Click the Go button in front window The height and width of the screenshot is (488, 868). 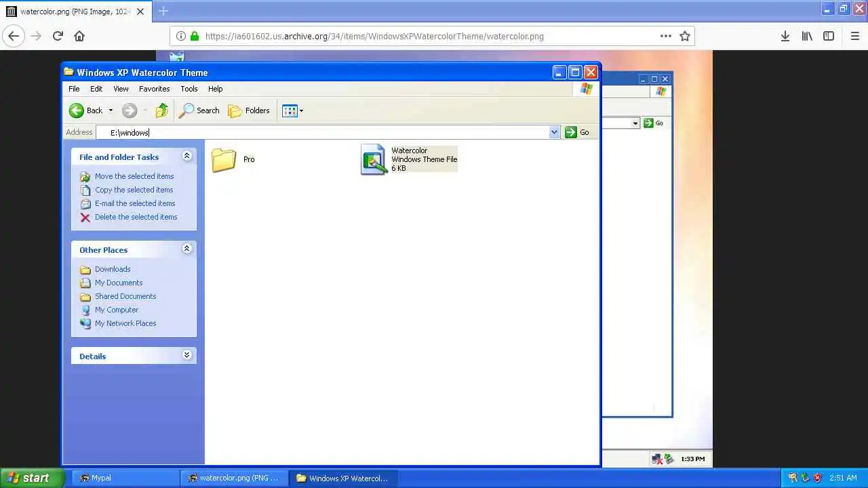click(578, 132)
